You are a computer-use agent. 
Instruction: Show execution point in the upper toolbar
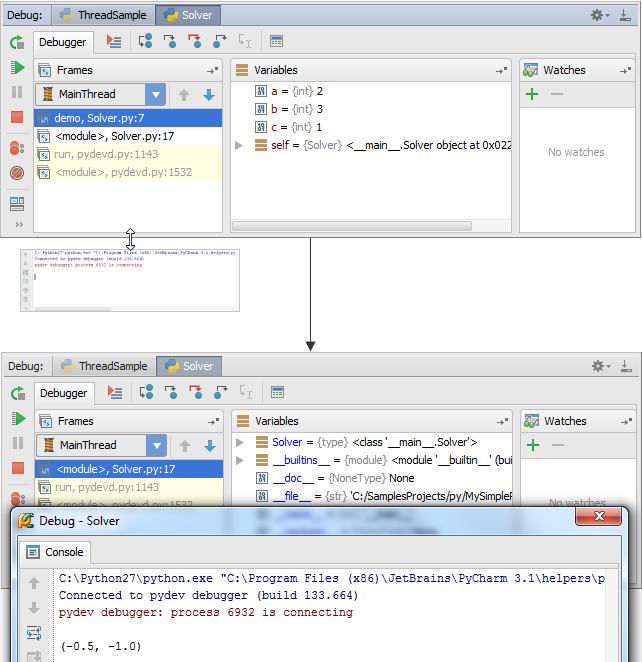click(x=114, y=41)
